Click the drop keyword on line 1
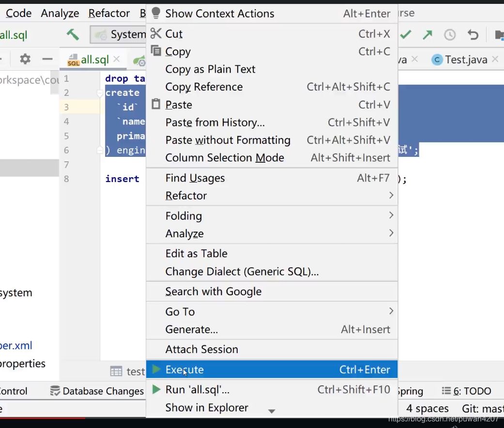This screenshot has height=428, width=504. (116, 78)
